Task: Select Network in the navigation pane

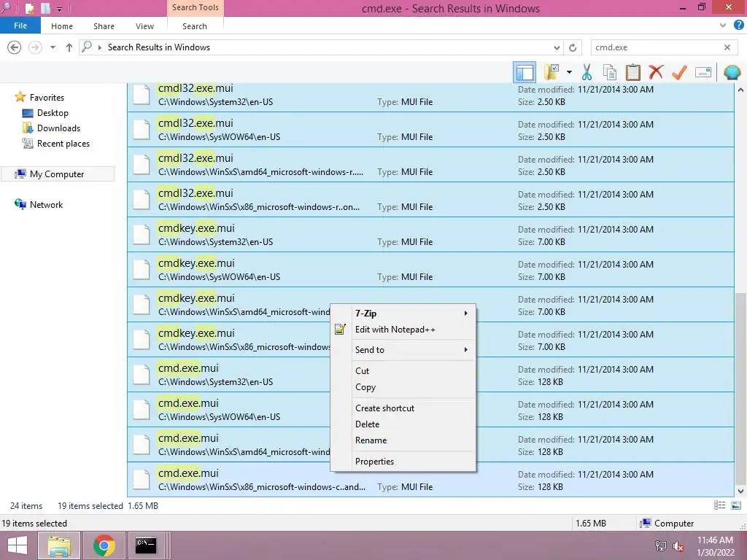Action: (46, 205)
